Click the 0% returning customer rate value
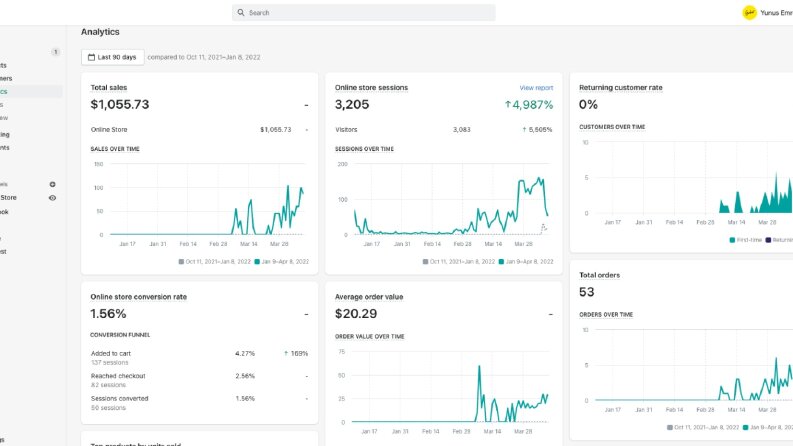 (588, 104)
